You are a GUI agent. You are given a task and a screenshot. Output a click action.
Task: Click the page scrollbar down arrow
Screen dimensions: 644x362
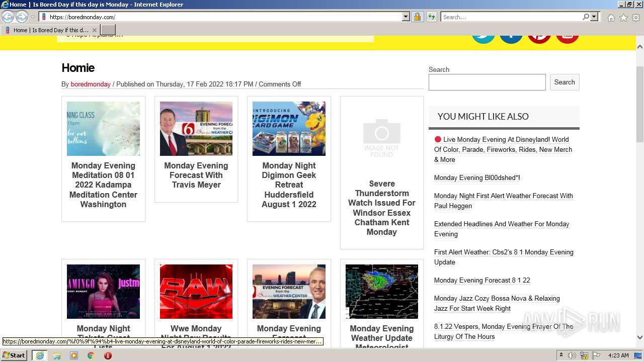640,337
